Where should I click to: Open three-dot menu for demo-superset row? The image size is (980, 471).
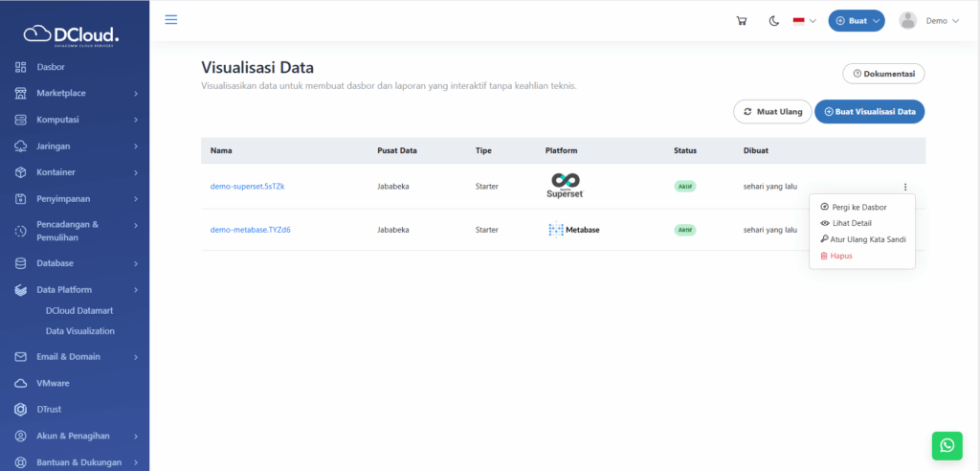click(905, 187)
